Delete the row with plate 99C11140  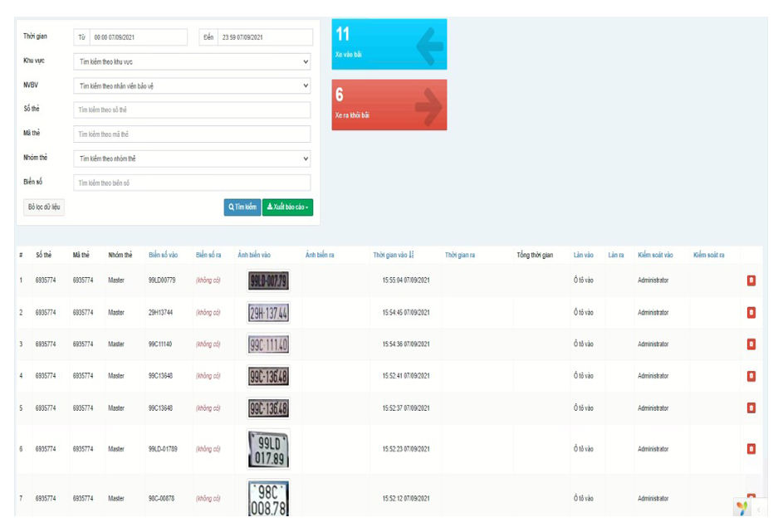(751, 344)
